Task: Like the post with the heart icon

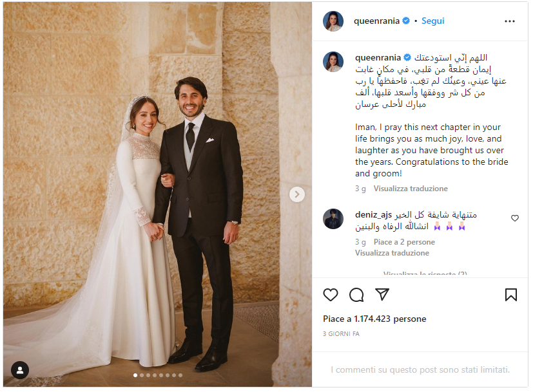Action: coord(330,295)
